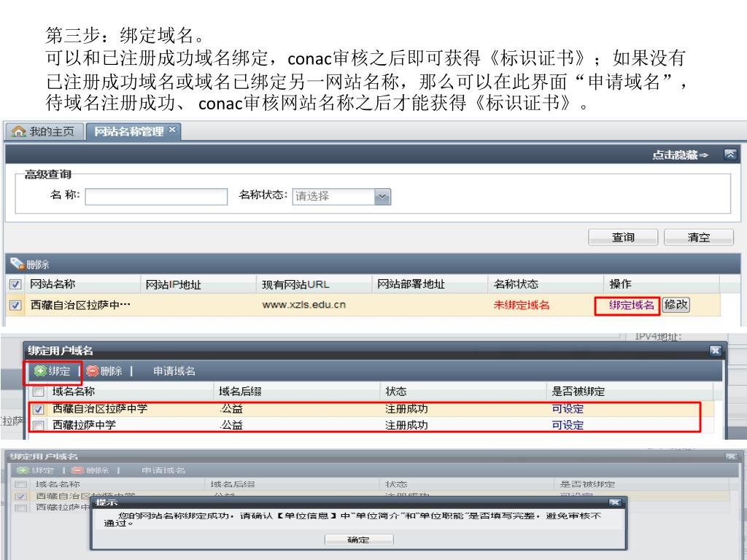Click the arrow button of 请选择 combo box
The height and width of the screenshot is (560, 747).
[x=382, y=196]
